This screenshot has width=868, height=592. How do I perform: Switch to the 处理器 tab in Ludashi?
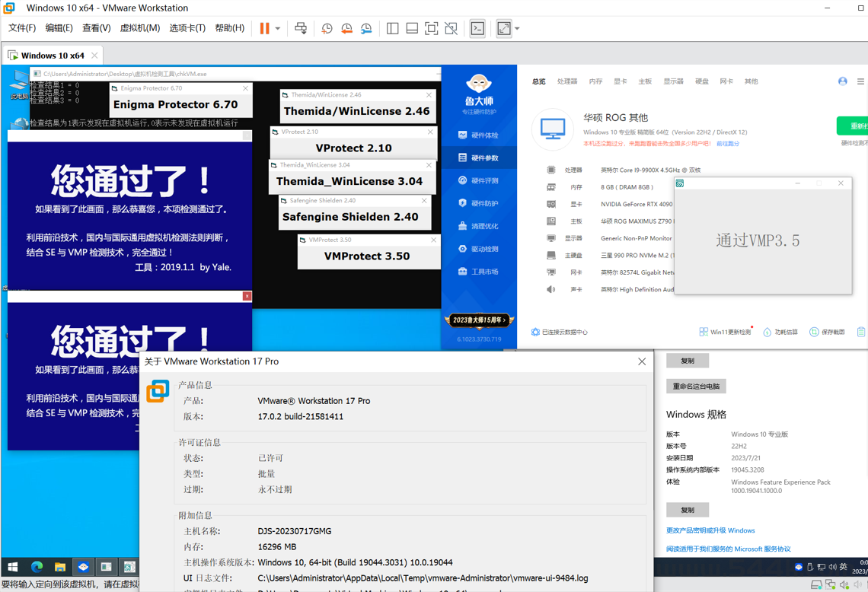coord(566,81)
